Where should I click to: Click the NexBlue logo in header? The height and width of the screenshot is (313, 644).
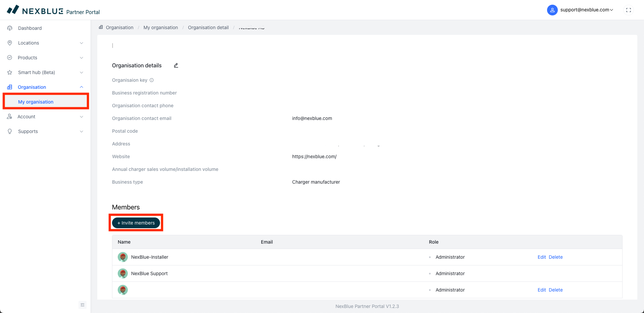(35, 10)
